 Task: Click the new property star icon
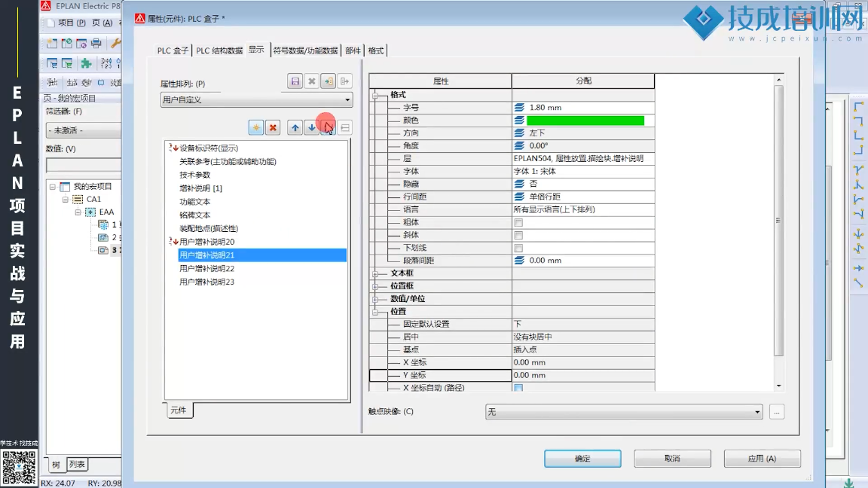(x=256, y=128)
